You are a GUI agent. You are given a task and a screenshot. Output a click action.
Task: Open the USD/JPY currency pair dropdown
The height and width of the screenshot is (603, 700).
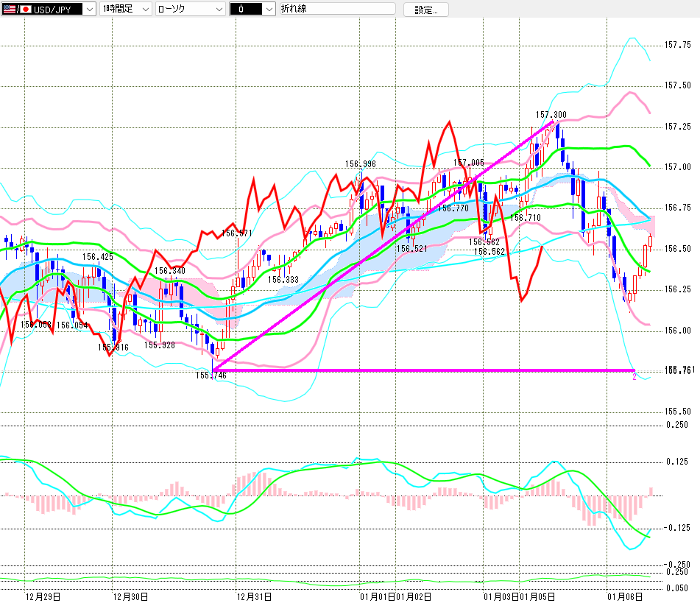pos(89,10)
